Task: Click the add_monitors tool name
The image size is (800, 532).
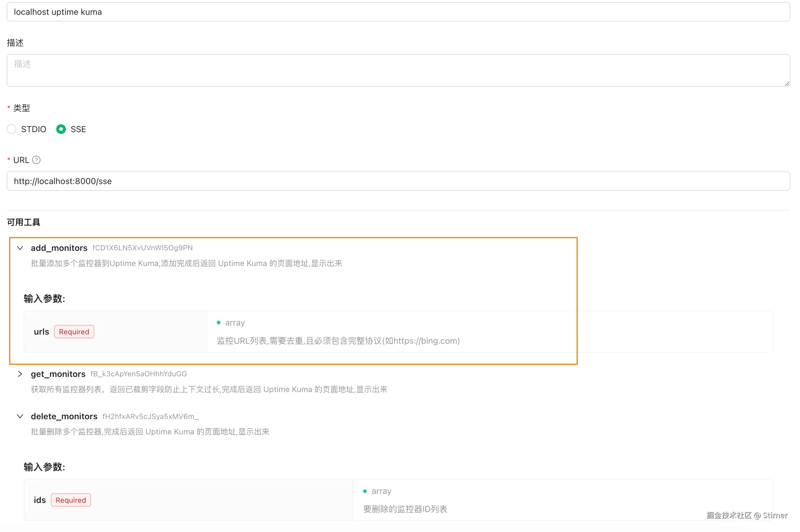Action: 59,248
